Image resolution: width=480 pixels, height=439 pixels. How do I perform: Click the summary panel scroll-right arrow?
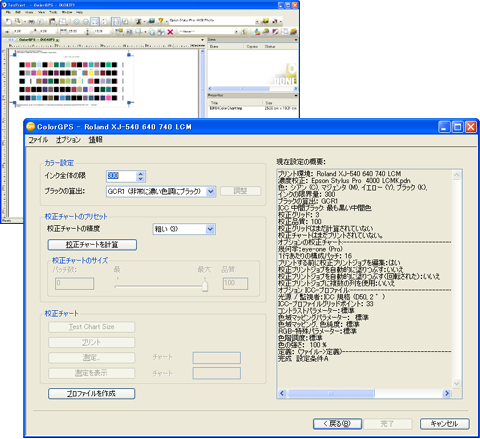447,393
